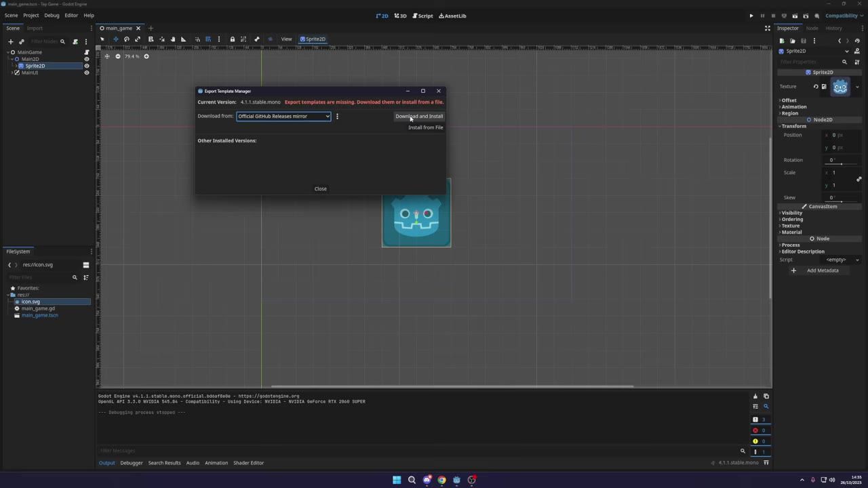The width and height of the screenshot is (868, 488).
Task: Toggle scale ratio lock chain icon
Action: pos(859,179)
